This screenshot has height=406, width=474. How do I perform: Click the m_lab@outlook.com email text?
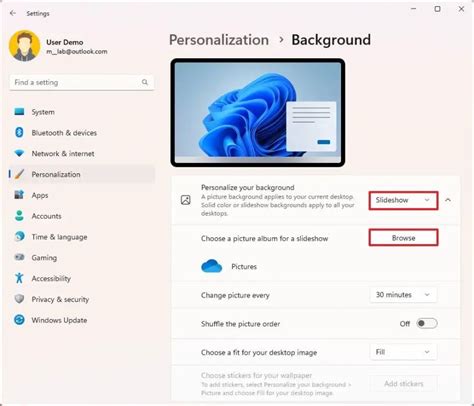point(77,51)
